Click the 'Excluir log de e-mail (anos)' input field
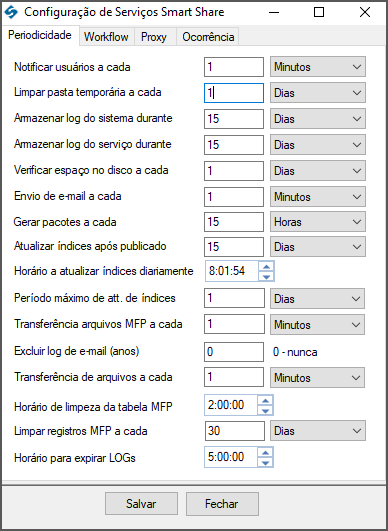 tap(234, 352)
